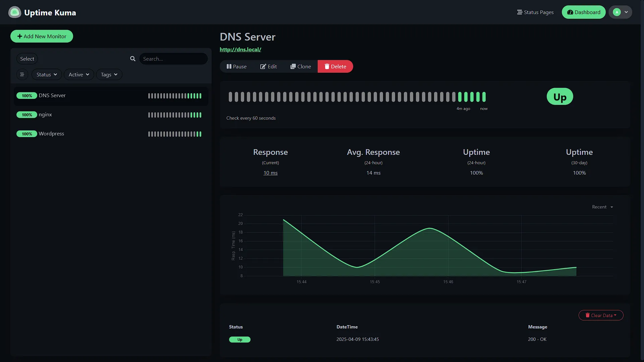The image size is (644, 362).
Task: Click the nginx heartbeat bar strip
Action: (x=175, y=115)
